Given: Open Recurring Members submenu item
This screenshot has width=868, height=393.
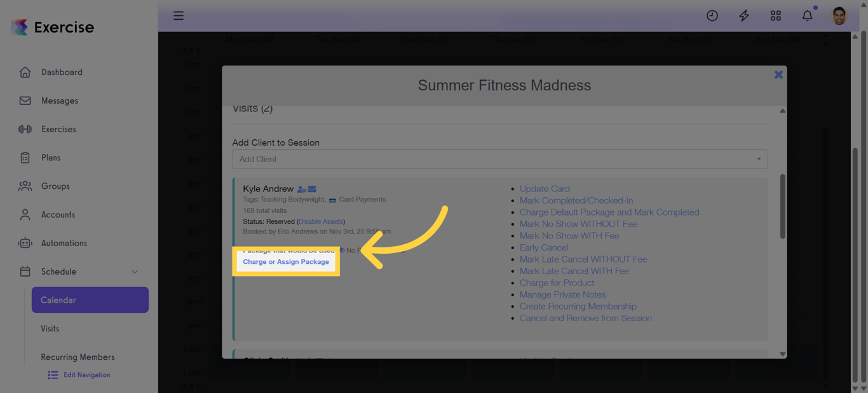Looking at the screenshot, I should [78, 357].
